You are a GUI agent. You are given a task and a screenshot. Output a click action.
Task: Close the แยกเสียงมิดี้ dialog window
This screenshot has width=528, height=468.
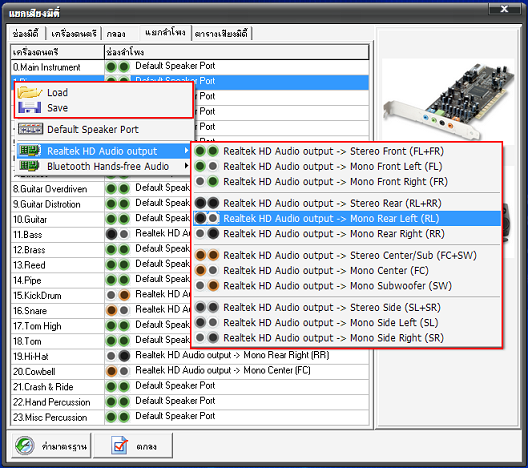coord(504,9)
